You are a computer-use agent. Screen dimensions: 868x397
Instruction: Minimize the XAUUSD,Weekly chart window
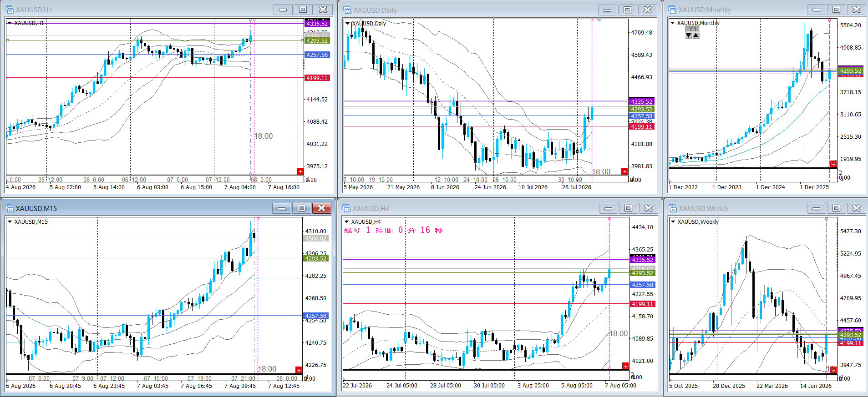(x=817, y=208)
